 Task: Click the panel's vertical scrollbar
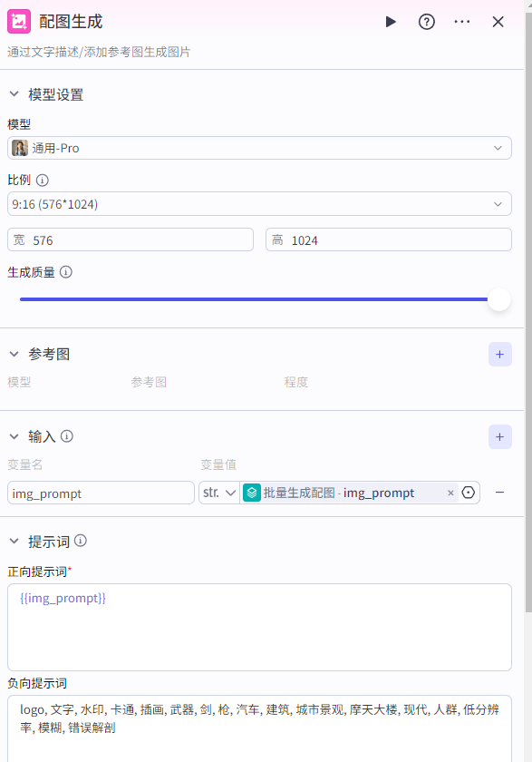click(x=528, y=311)
